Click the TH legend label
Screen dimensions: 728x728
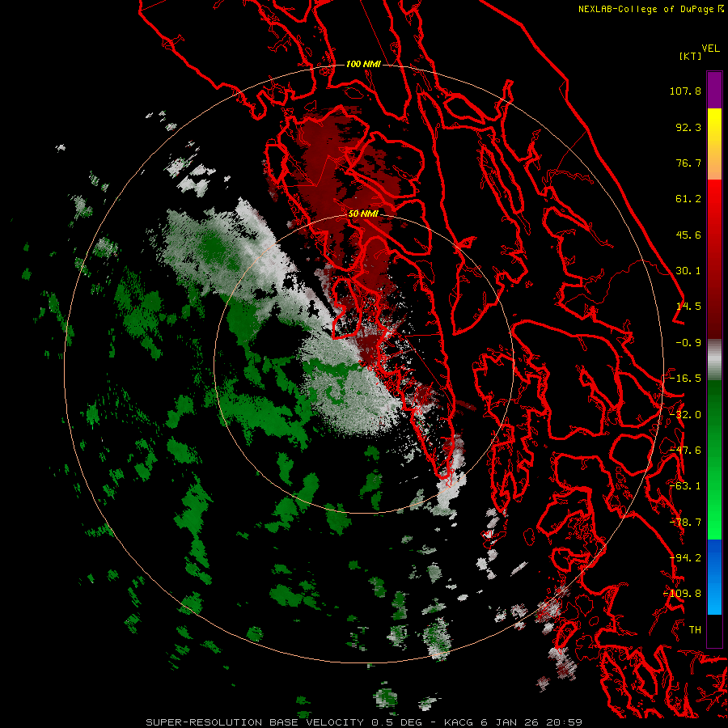tap(695, 630)
